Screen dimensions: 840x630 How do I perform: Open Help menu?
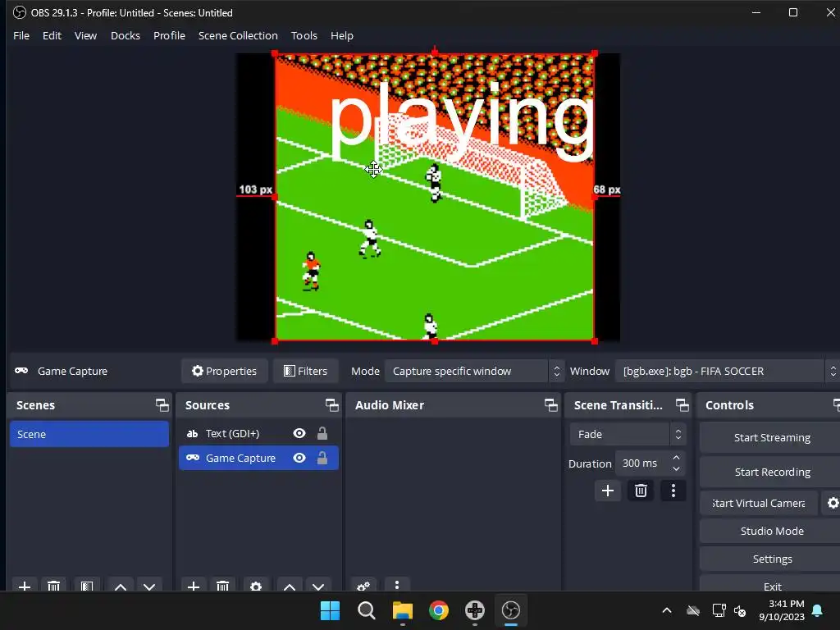pyautogui.click(x=342, y=35)
